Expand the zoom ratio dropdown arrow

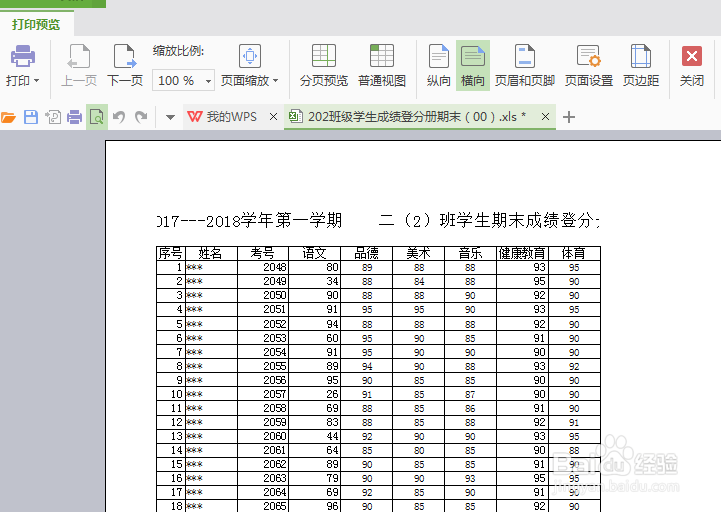coord(208,81)
